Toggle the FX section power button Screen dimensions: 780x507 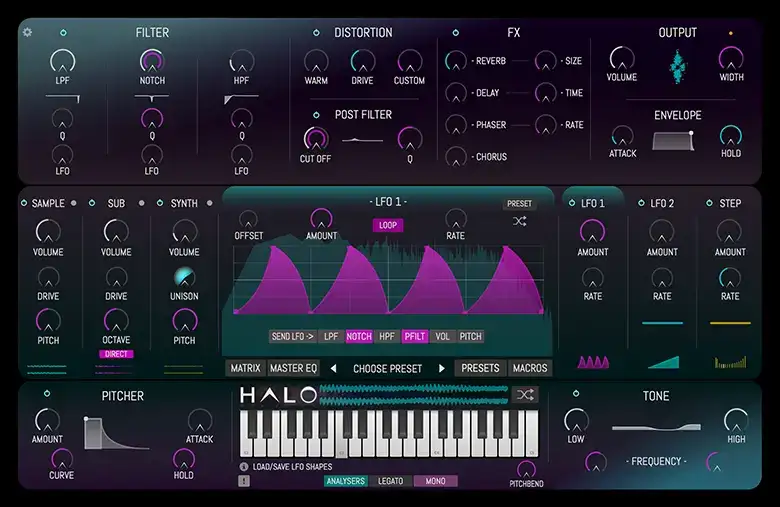(456, 33)
